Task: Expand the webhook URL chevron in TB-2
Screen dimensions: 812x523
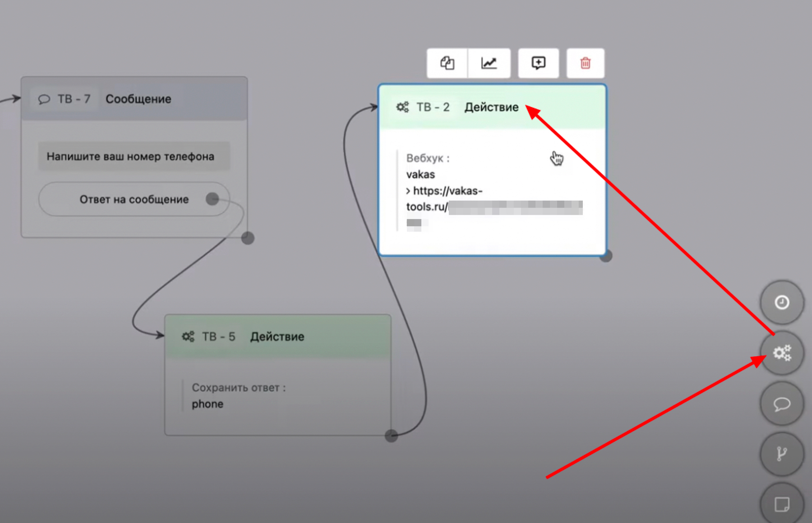Action: tap(408, 191)
